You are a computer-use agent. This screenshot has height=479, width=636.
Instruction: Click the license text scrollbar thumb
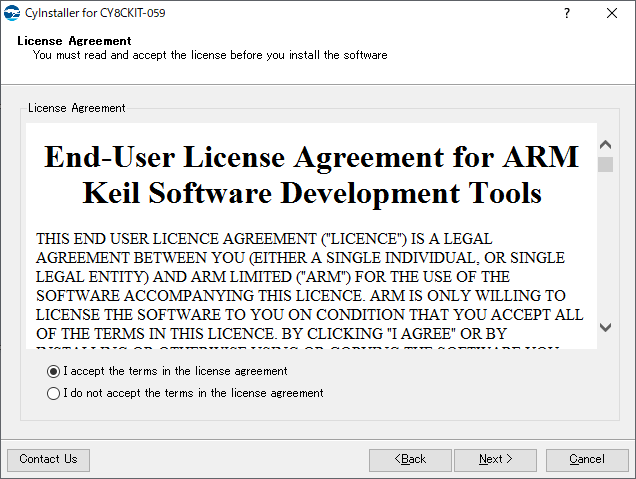(x=605, y=164)
